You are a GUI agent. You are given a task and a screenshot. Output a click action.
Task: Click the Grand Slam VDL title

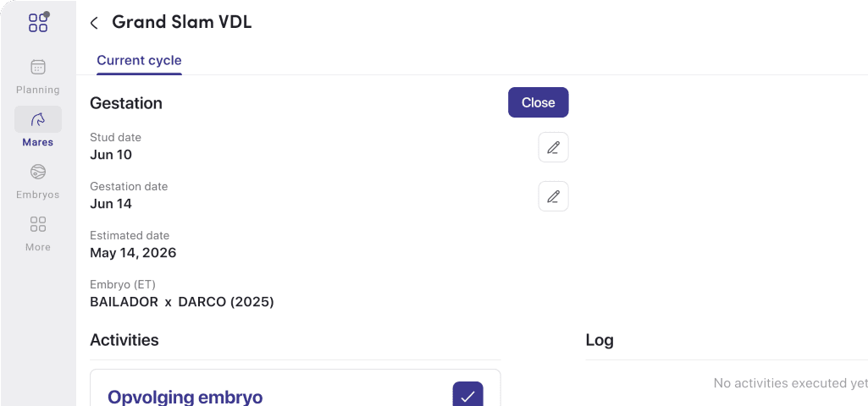point(181,22)
